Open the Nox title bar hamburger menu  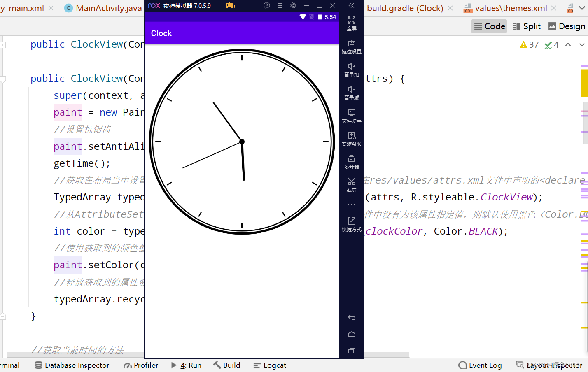[280, 5]
